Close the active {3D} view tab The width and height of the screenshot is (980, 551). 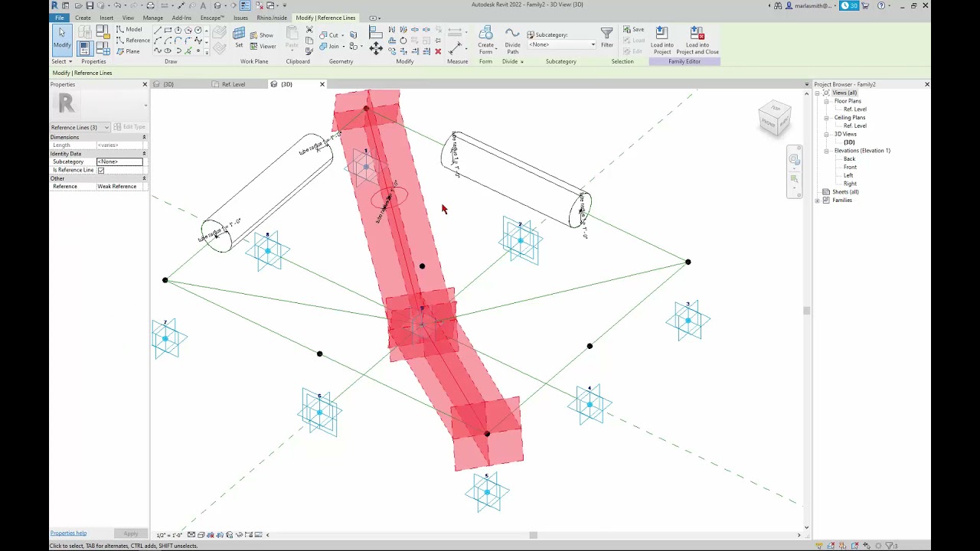(322, 84)
